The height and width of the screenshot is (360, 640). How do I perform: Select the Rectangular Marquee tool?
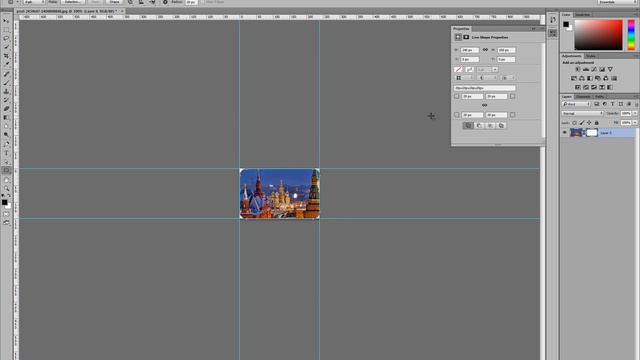click(6, 30)
